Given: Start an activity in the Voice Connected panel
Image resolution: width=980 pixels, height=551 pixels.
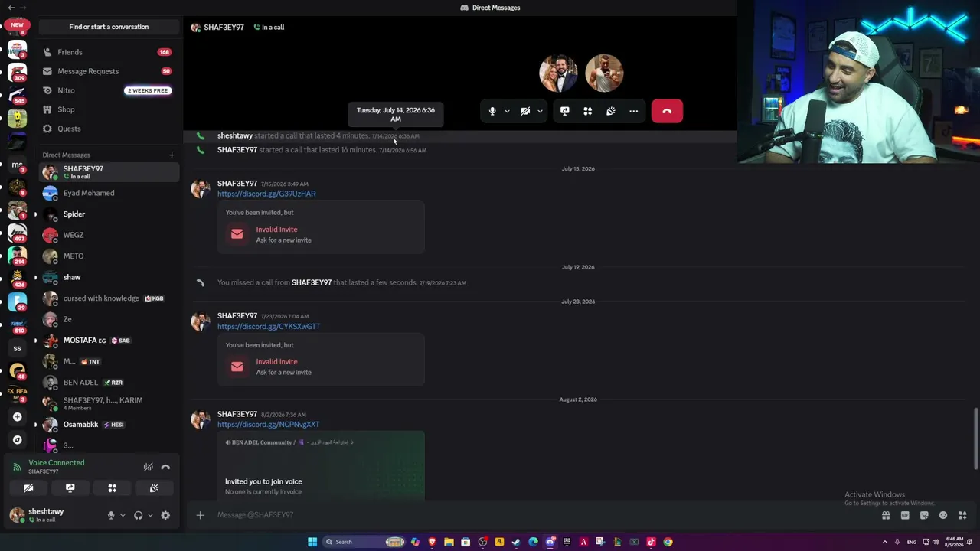Looking at the screenshot, I should coord(112,488).
